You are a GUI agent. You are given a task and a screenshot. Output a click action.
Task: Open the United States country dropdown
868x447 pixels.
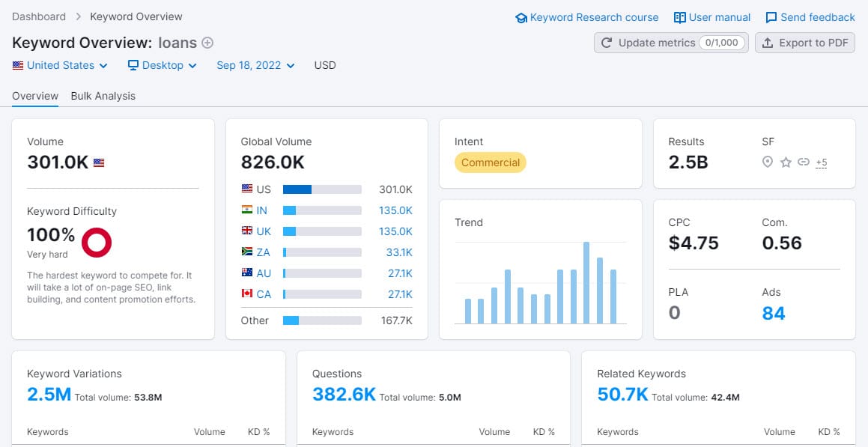point(60,65)
